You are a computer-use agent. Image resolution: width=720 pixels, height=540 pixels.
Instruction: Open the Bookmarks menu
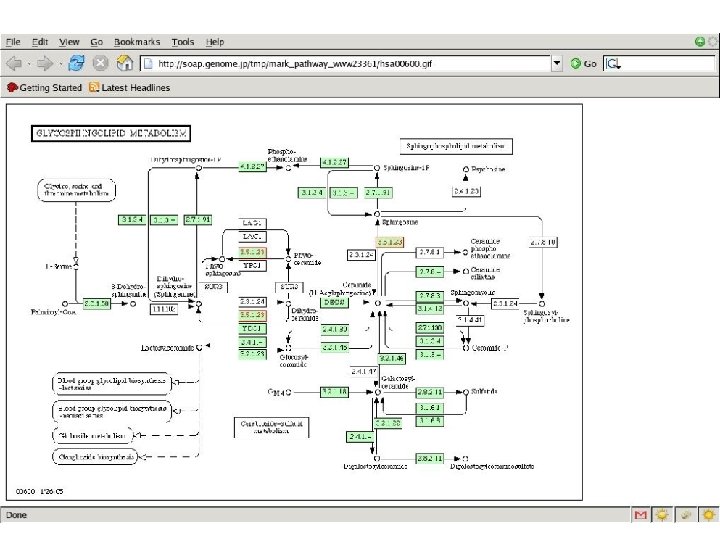coord(137,42)
